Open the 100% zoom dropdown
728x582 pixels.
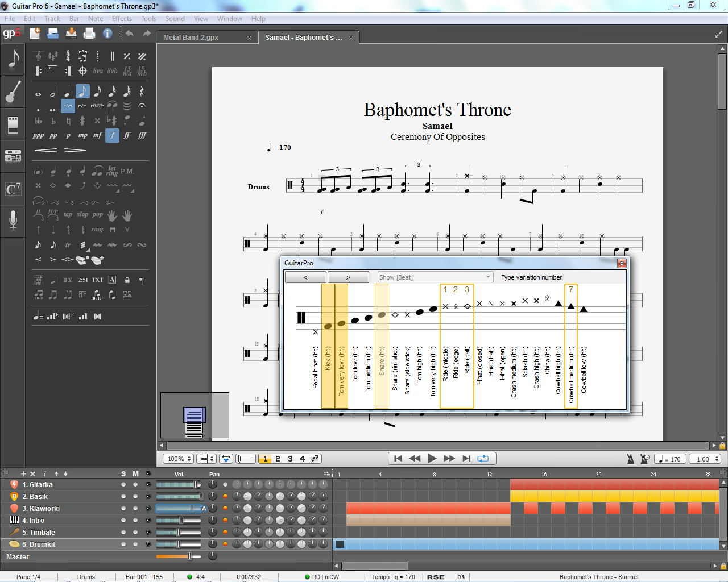[x=179, y=459]
